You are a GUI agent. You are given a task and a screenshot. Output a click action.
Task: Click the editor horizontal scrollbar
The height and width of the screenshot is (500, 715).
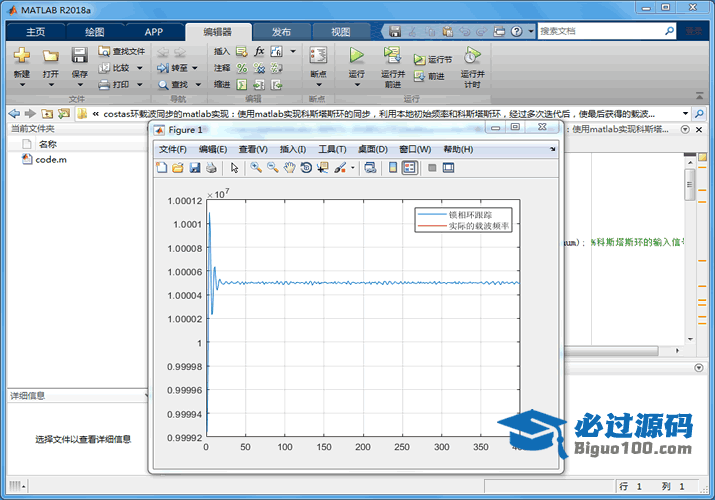pos(611,351)
